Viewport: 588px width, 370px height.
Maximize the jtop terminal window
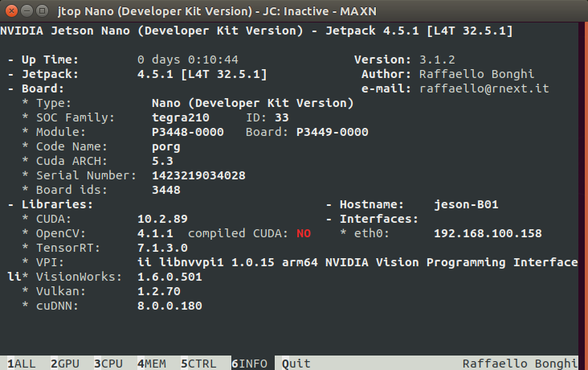click(x=43, y=11)
